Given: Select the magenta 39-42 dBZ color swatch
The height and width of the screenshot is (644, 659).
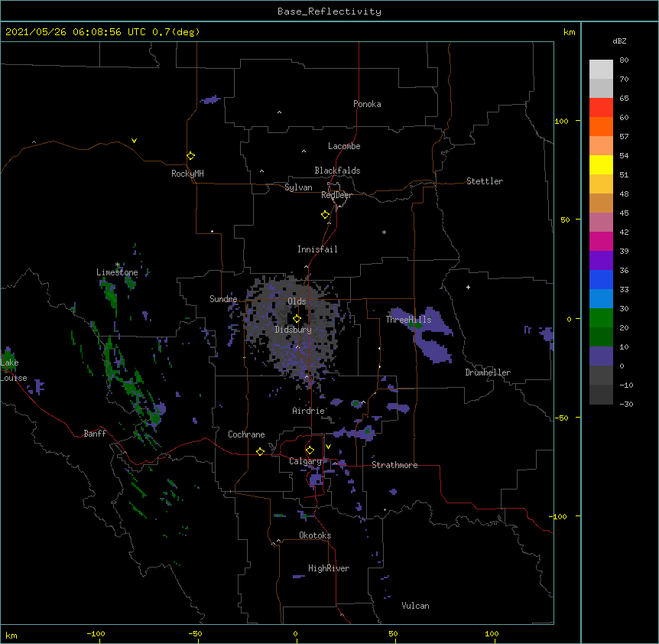Looking at the screenshot, I should (601, 241).
